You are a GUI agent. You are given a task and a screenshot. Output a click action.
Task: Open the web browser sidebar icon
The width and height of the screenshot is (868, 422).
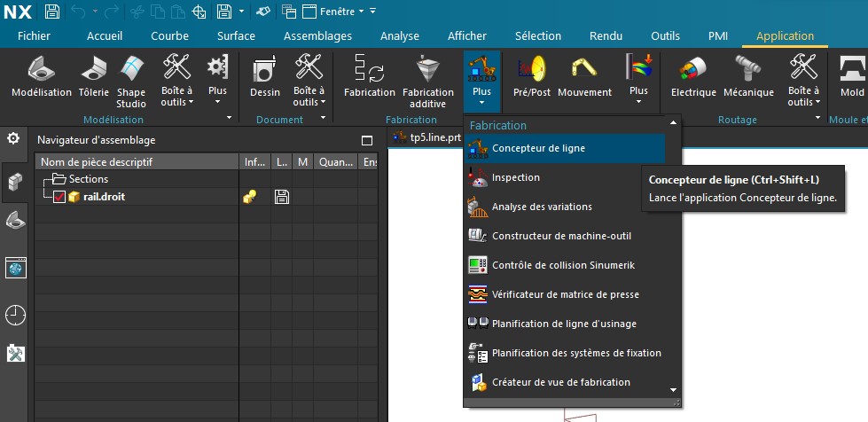15,268
